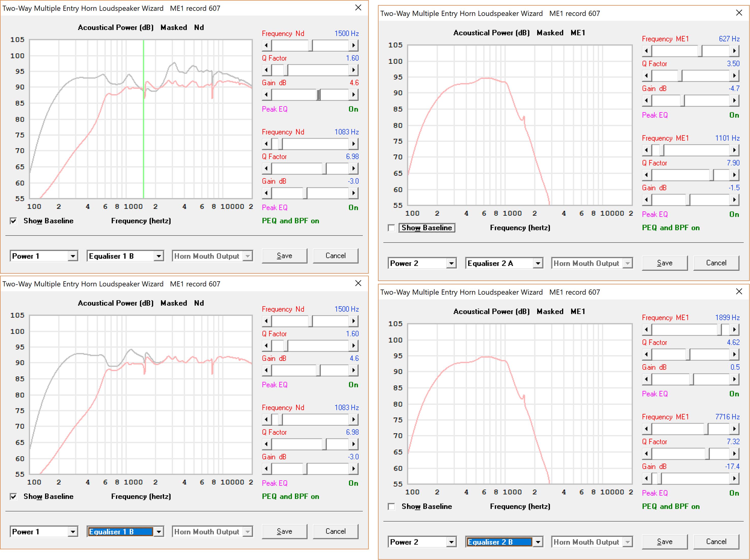Viewport: 750px width, 560px height.
Task: Close the Equaliser 2 B wizard window
Action: point(739,291)
